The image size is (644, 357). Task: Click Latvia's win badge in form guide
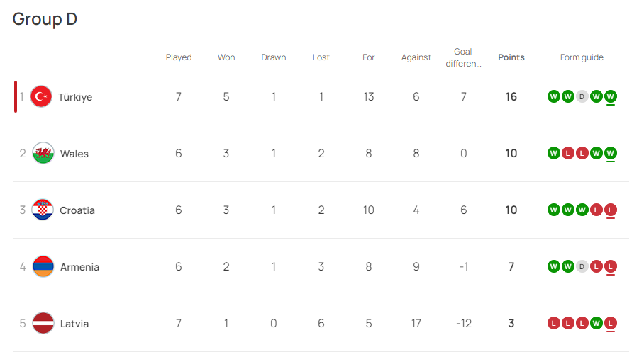point(596,323)
